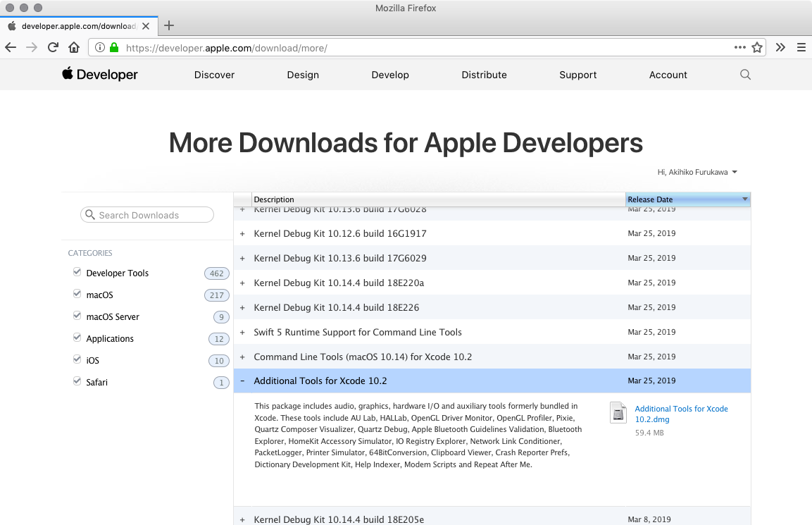Toggle the macOS Server category checkbox

coord(77,316)
